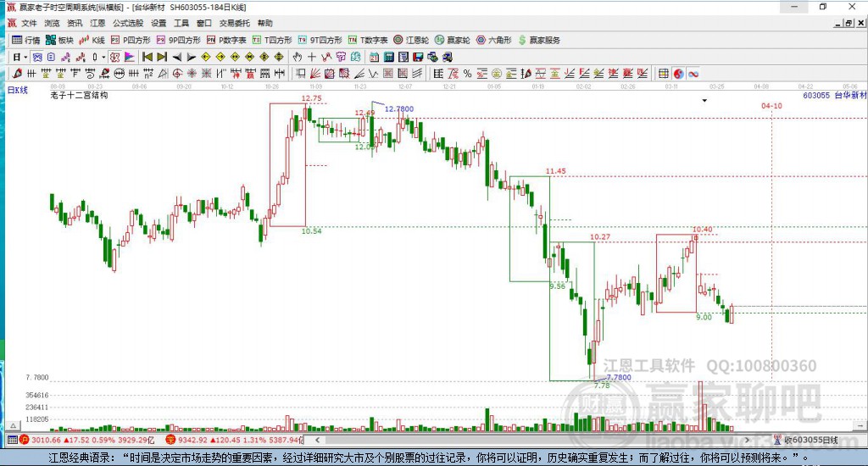Open the 江恩 menu

coord(97,23)
